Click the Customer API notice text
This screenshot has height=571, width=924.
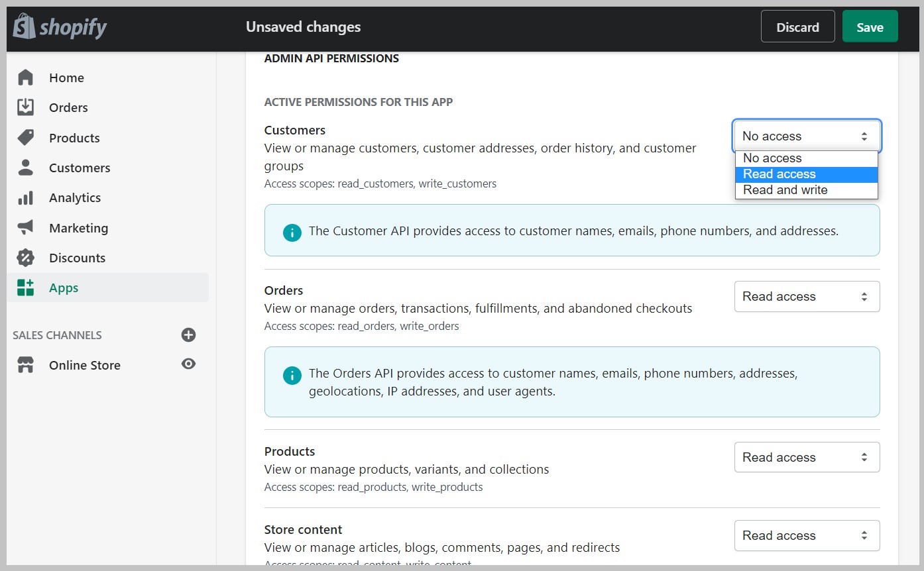tap(574, 231)
